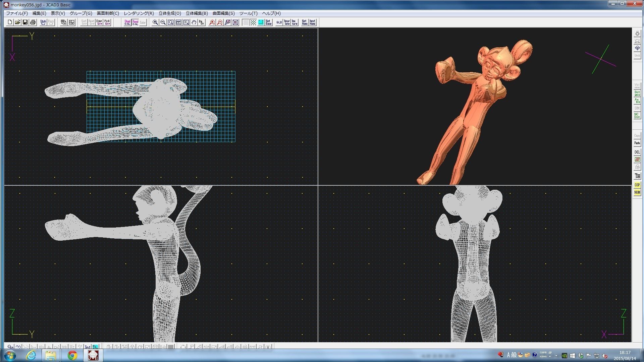
Task: Print using the printer icon
Action: (x=33, y=22)
